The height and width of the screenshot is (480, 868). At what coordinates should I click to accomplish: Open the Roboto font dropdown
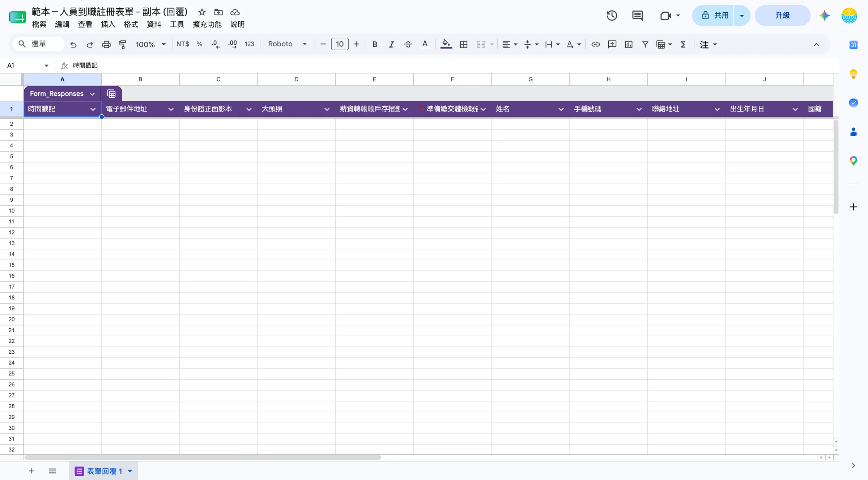click(x=288, y=44)
